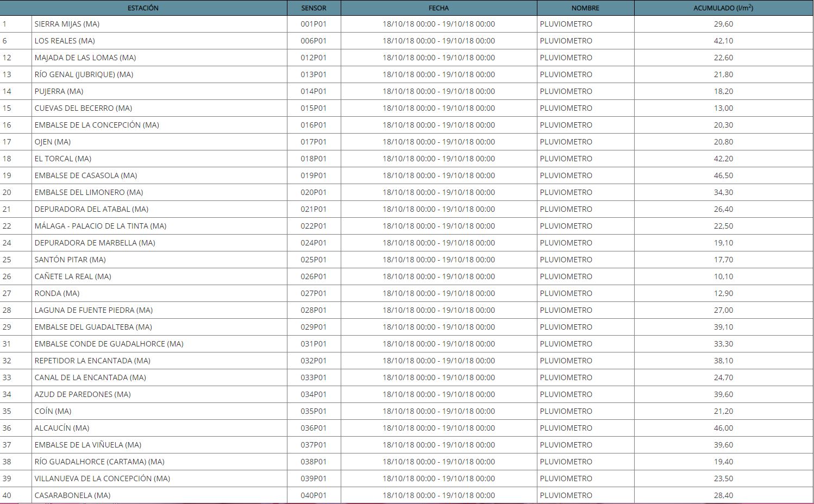Image resolution: width=814 pixels, height=504 pixels.
Task: Click the ESTACIÓN column header
Action: [143, 8]
